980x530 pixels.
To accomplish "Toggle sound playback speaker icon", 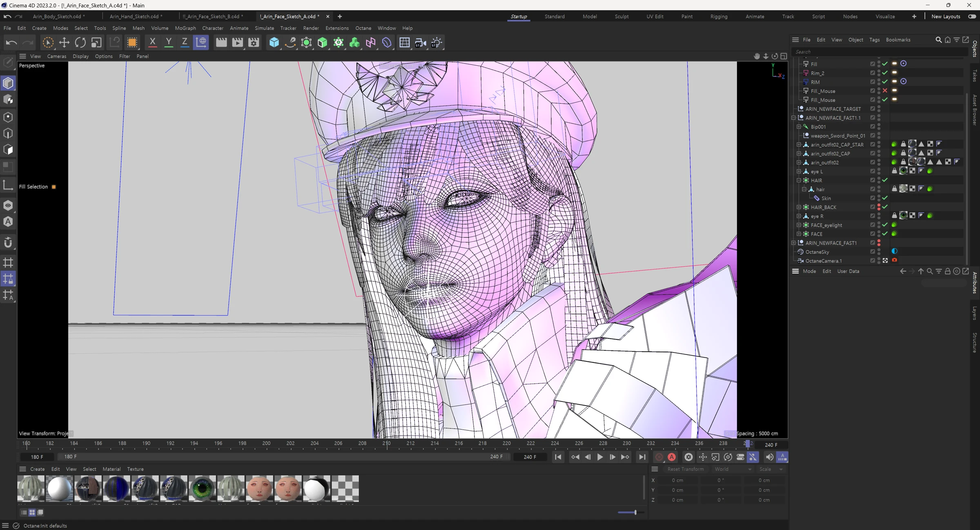I will tap(769, 457).
